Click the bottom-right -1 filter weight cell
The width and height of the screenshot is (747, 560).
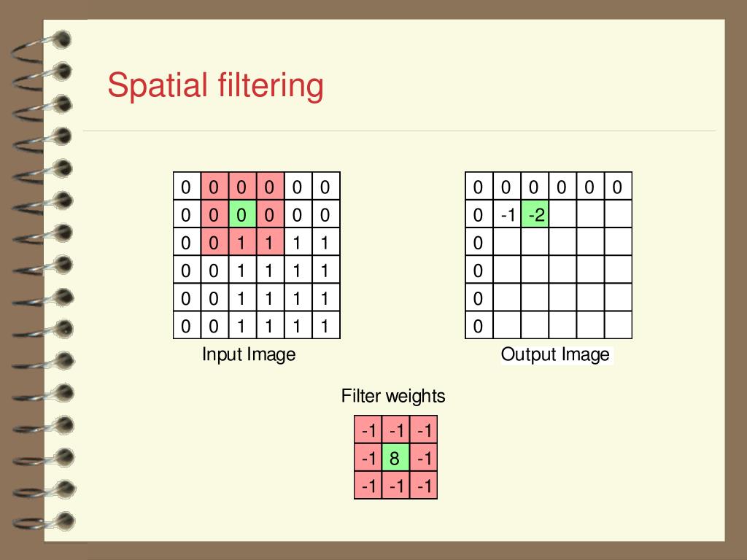[424, 486]
